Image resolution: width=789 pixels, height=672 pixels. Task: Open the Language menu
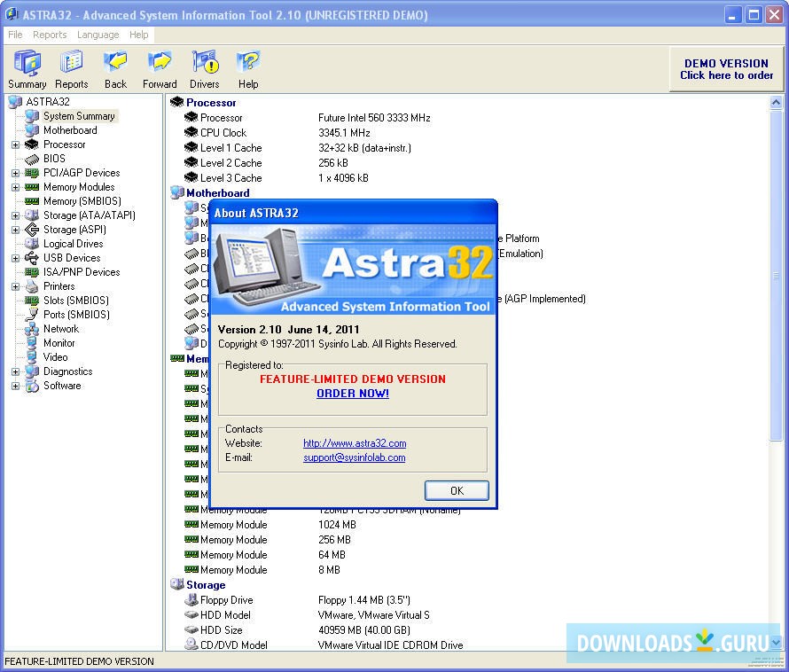tap(98, 35)
